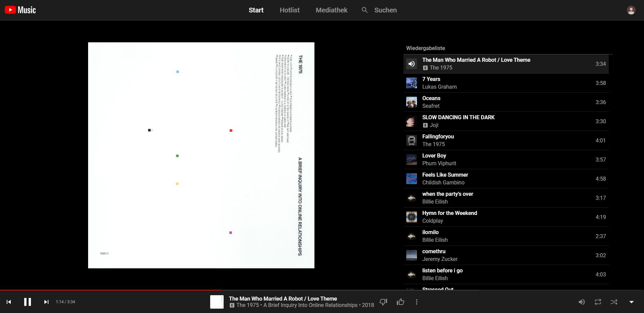Open Seafret artist link
The image size is (644, 313).
[x=431, y=106]
